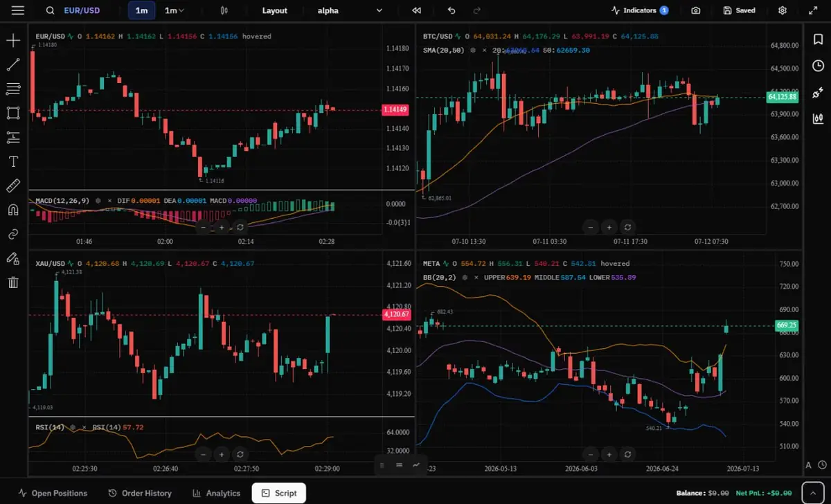
Task: Open the 1m timeframe dropdown
Action: tap(175, 10)
